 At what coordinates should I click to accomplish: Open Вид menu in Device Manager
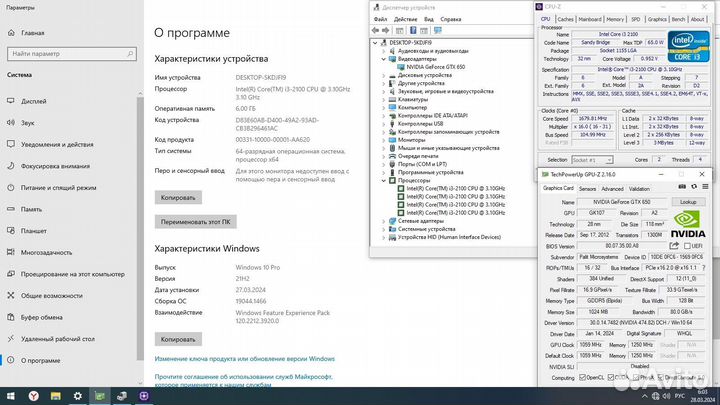(x=428, y=19)
